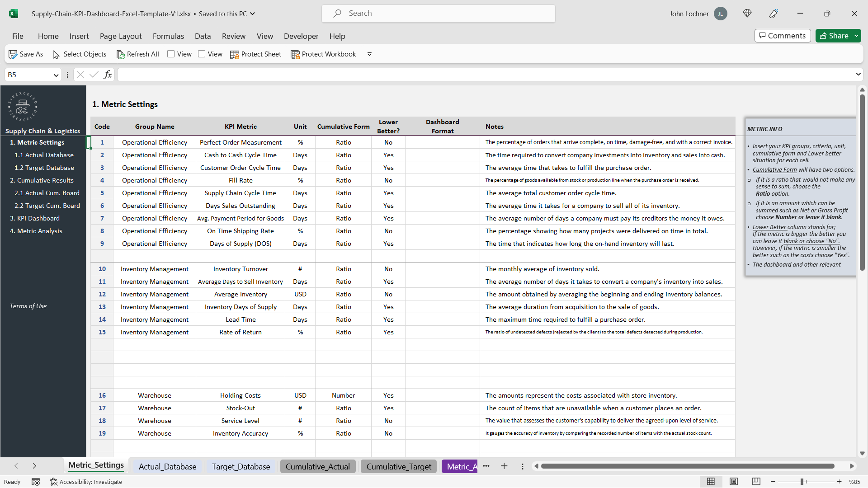Click the zoom in plus icon
Viewport: 868px width, 488px height.
click(840, 482)
